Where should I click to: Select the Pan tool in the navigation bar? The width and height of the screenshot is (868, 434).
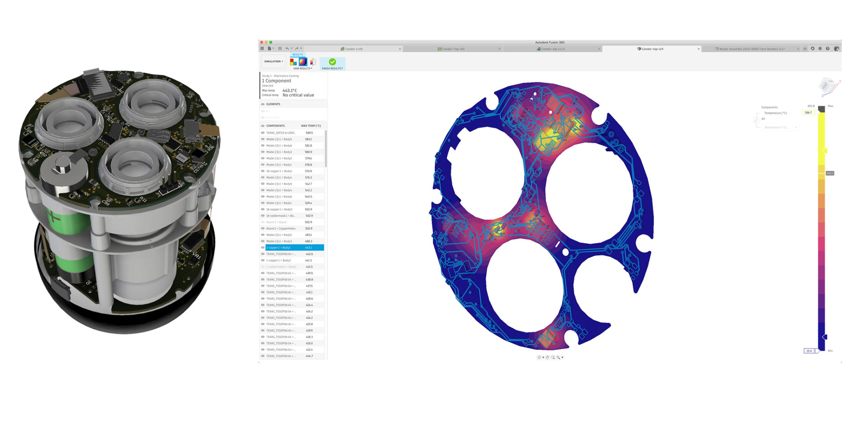[547, 358]
